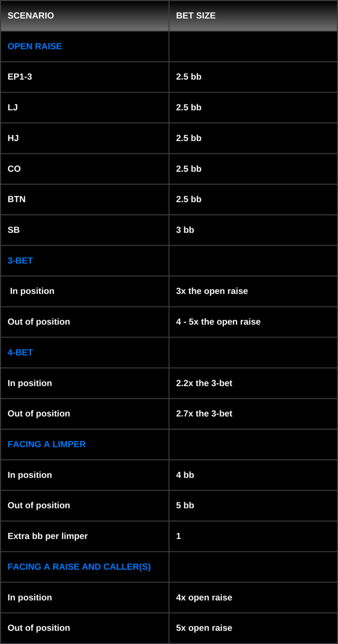Click the "Extra bb per limper" row label
The image size is (338, 644).
click(x=48, y=536)
